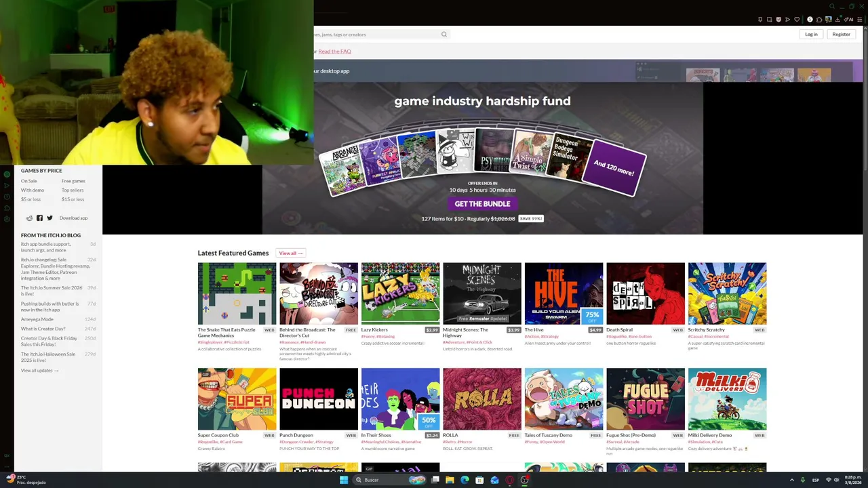Open the itch.io Reddit icon link
This screenshot has height=488, width=868.
29,218
